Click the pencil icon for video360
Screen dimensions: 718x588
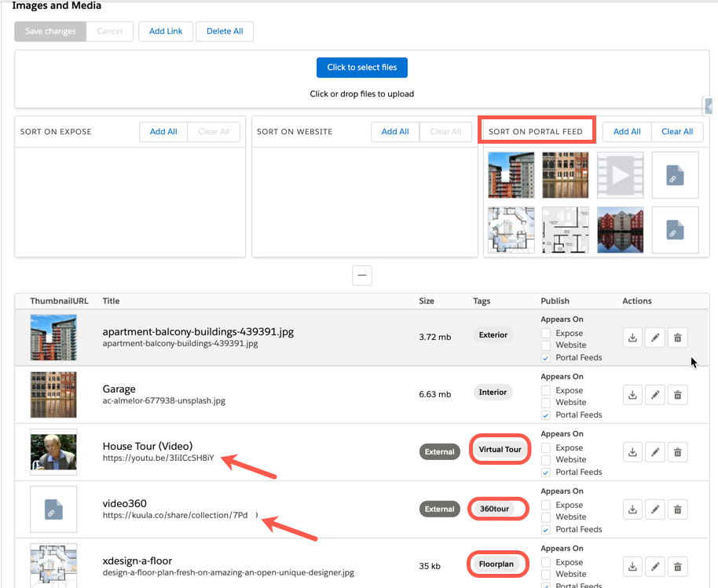click(655, 509)
